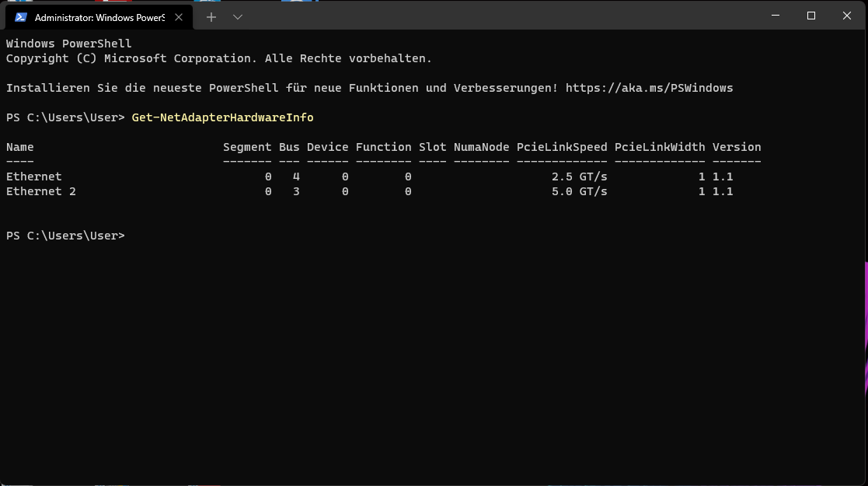Click the NumaNode column header text
The width and height of the screenshot is (868, 486).
pos(481,147)
